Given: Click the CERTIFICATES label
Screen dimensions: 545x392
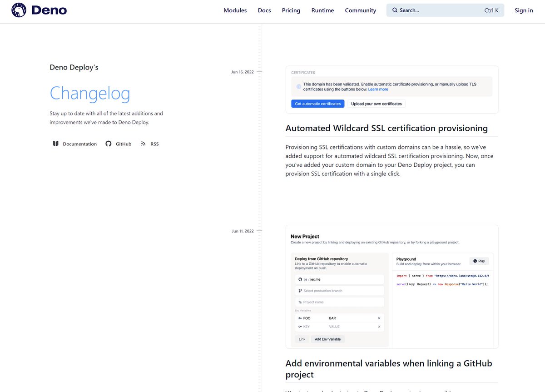Looking at the screenshot, I should (x=303, y=73).
